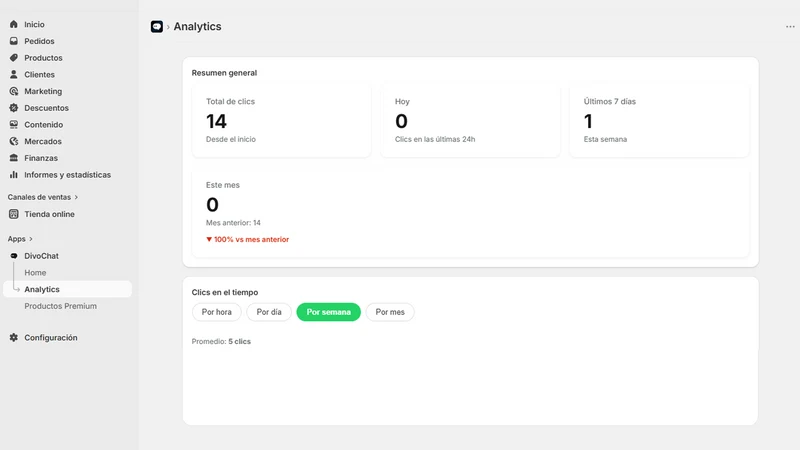Click the Configuración gear icon
800x450 pixels.
coord(14,337)
